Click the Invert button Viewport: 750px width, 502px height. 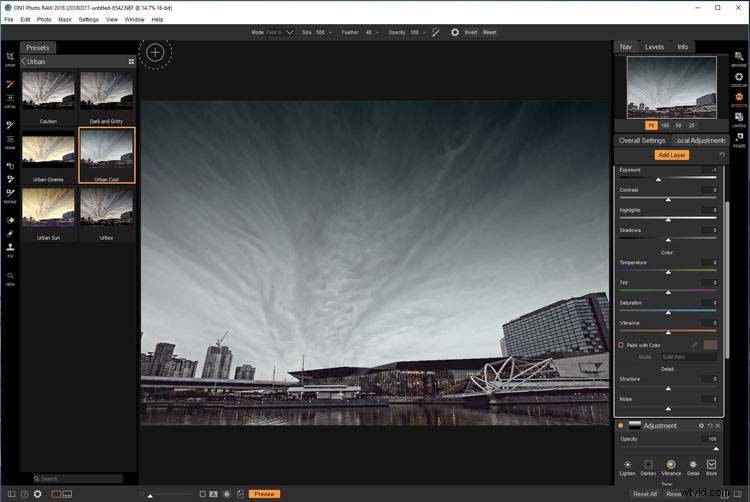[471, 32]
